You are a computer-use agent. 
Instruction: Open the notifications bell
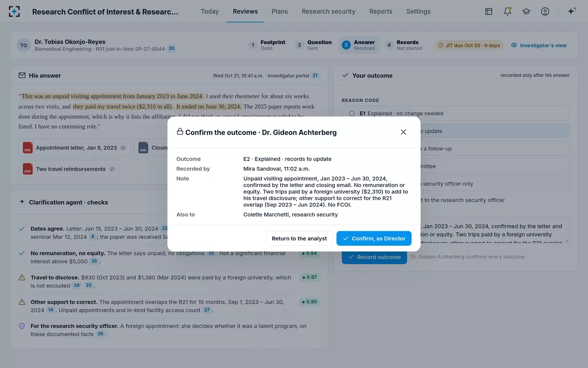[x=508, y=11]
